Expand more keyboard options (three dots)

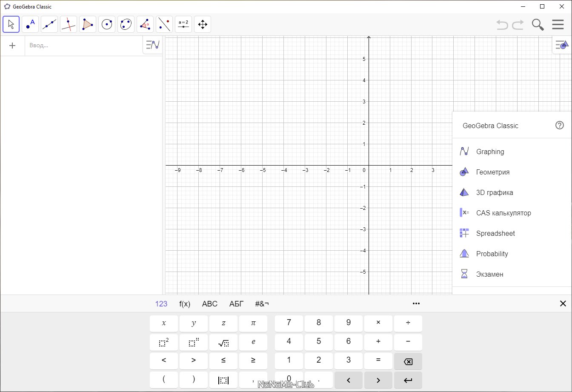(x=416, y=303)
